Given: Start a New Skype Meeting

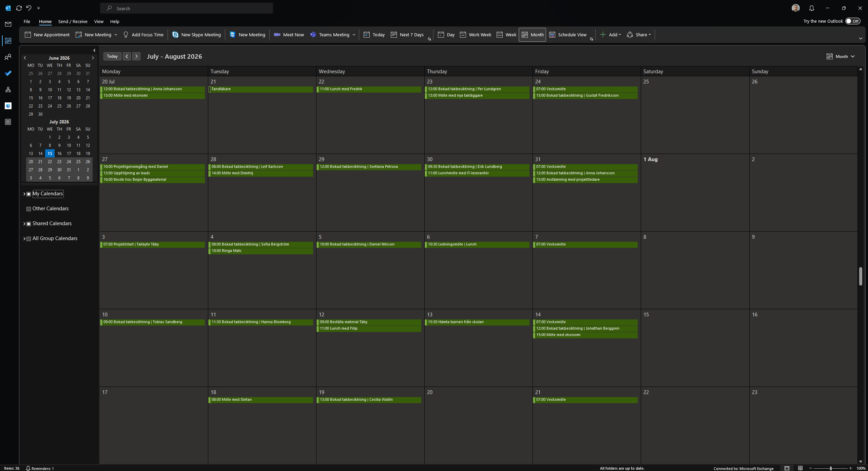Looking at the screenshot, I should coord(196,35).
